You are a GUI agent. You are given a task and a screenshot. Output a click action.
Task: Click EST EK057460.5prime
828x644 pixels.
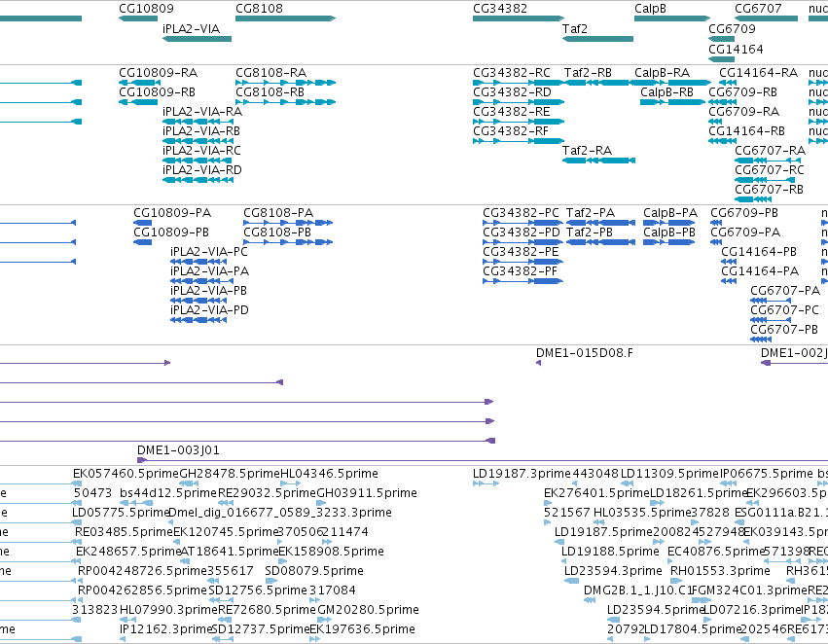pos(77,483)
